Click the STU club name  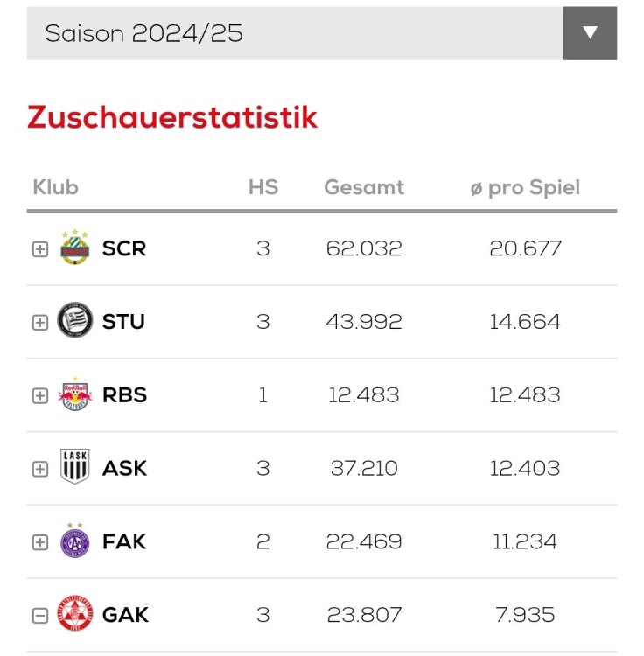coord(123,322)
